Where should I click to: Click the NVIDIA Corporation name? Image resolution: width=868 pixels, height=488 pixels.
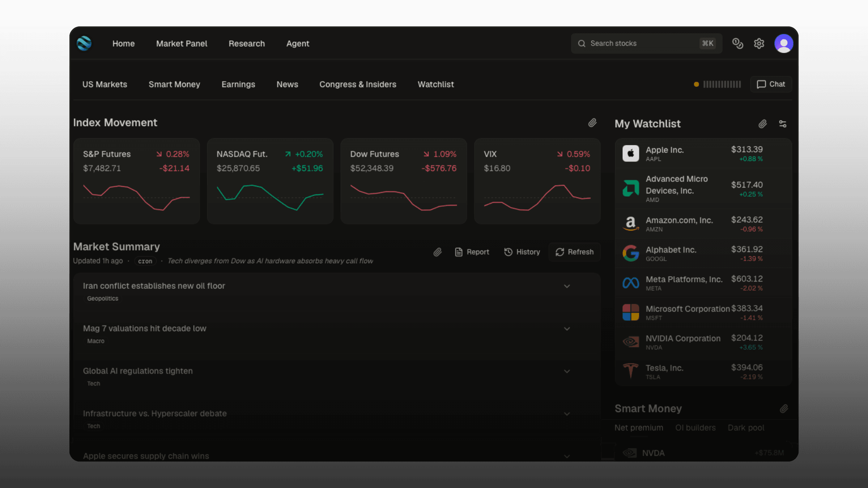click(683, 339)
